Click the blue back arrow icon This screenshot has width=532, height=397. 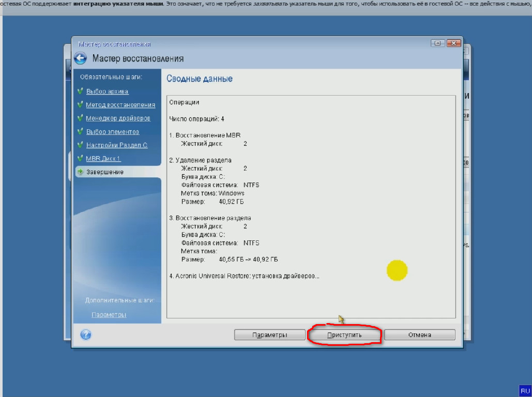80,58
